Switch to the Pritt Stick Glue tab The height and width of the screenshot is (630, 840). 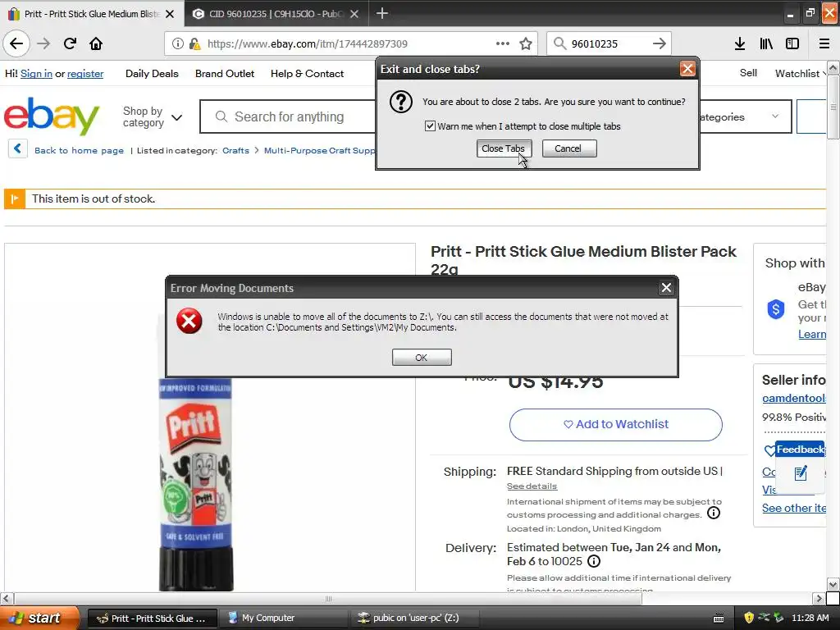coord(92,14)
